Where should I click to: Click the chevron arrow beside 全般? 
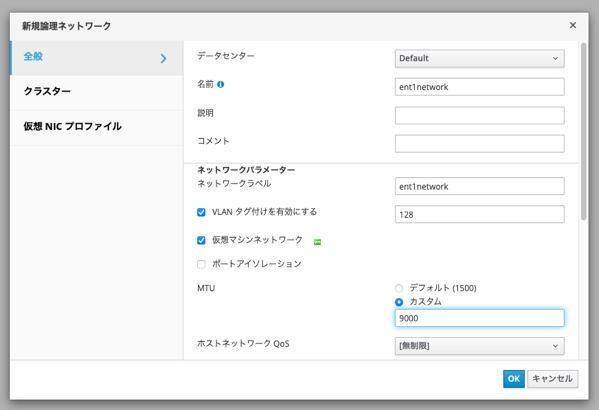pos(164,58)
